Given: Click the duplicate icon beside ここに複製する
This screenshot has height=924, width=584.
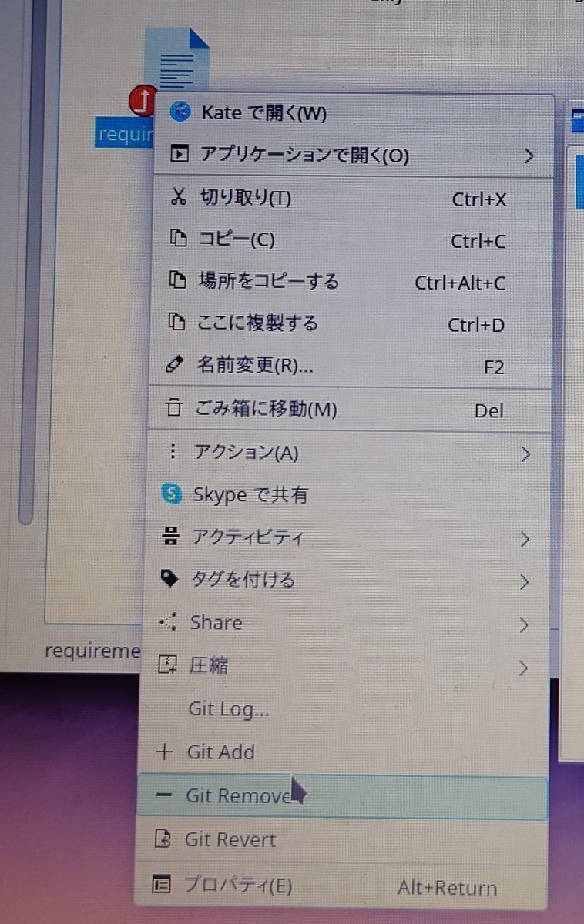Looking at the screenshot, I should (x=178, y=323).
